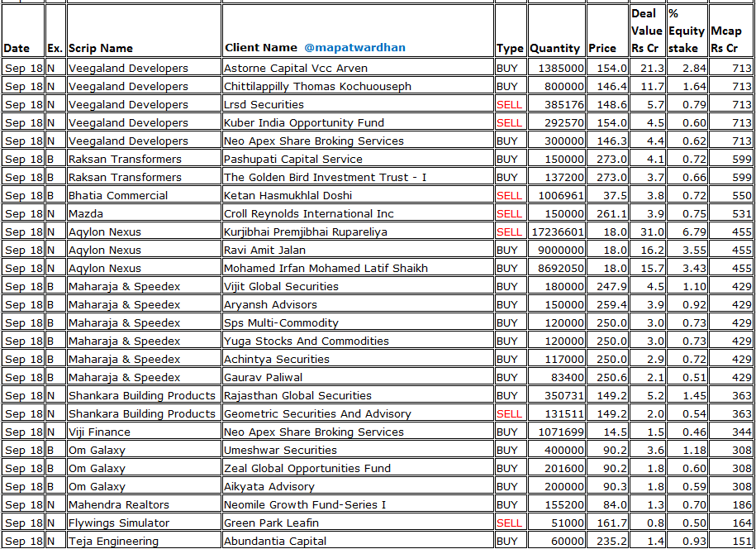Click equity stake 6.79

click(694, 232)
